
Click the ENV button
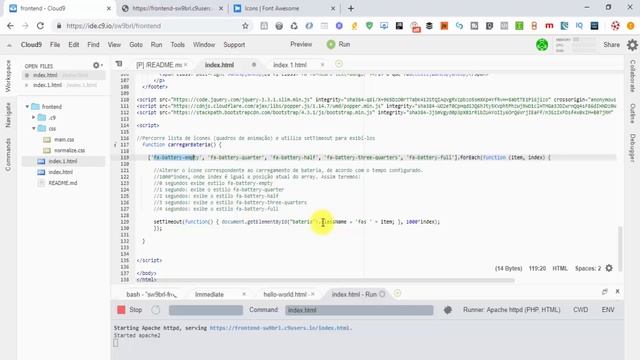click(x=608, y=310)
